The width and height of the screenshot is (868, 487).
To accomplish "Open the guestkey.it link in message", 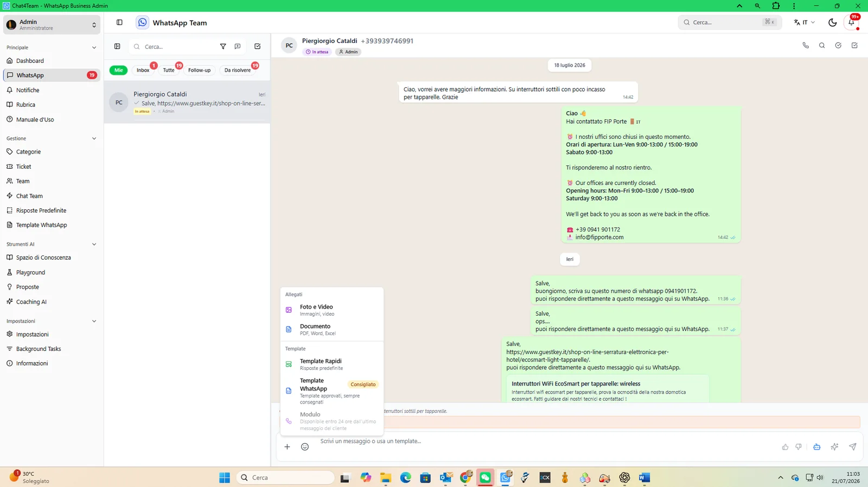I will (x=588, y=356).
